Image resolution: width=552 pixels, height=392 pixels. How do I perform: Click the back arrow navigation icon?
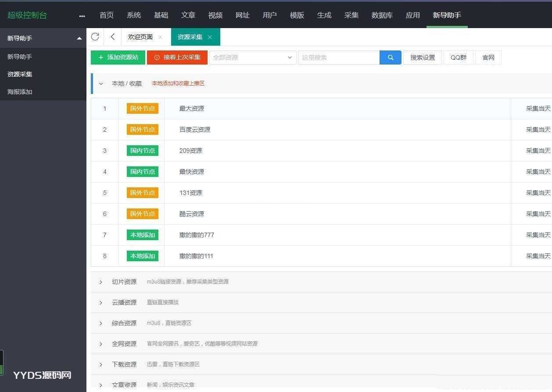click(112, 36)
